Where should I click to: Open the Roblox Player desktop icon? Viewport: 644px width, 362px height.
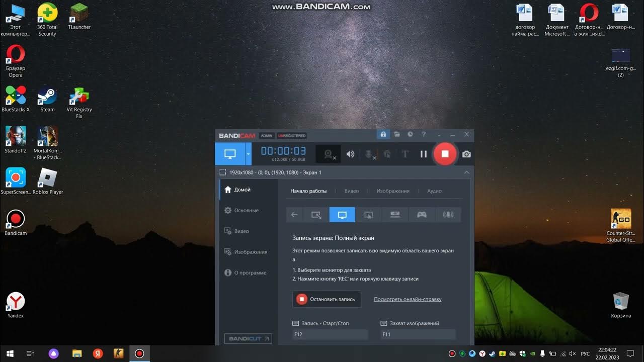click(48, 182)
